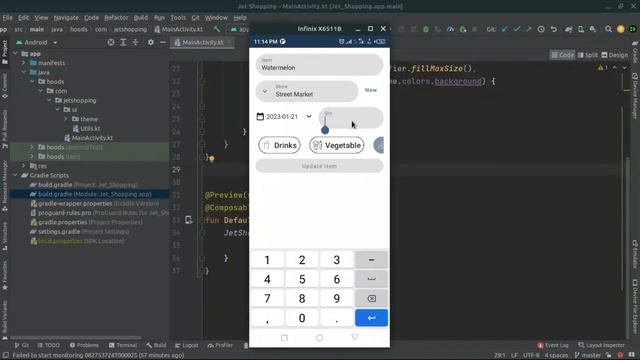Click the yellow lightbulb intention icon
Image resolution: width=640 pixels, height=360 pixels.
[x=211, y=158]
